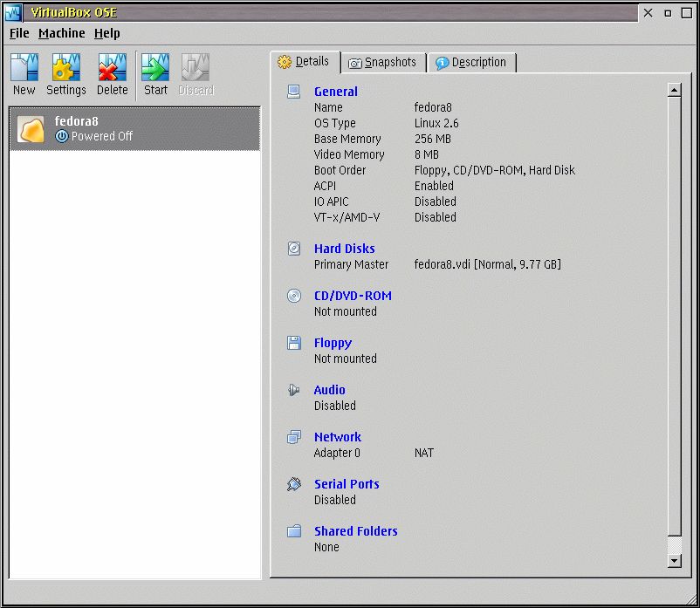This screenshot has height=608, width=700.
Task: Click 'Disabled' under Serial Ports
Action: [335, 500]
